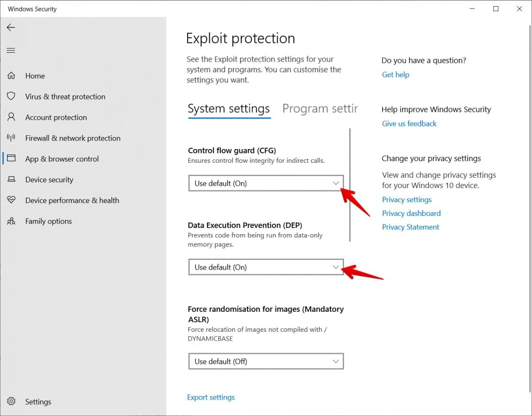Open Virus & threat protection section
Image resolution: width=532 pixels, height=416 pixels.
click(x=65, y=96)
